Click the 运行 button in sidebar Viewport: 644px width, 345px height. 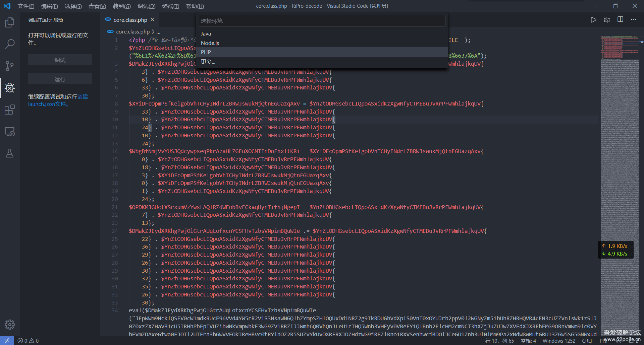tap(60, 79)
